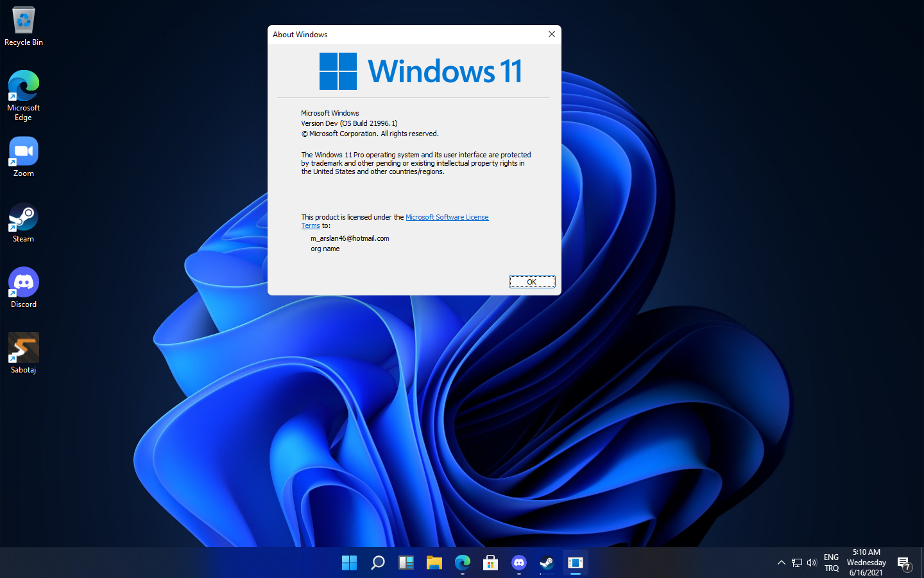Open the Recycle Bin desktop icon
The image size is (924, 578).
24,27
